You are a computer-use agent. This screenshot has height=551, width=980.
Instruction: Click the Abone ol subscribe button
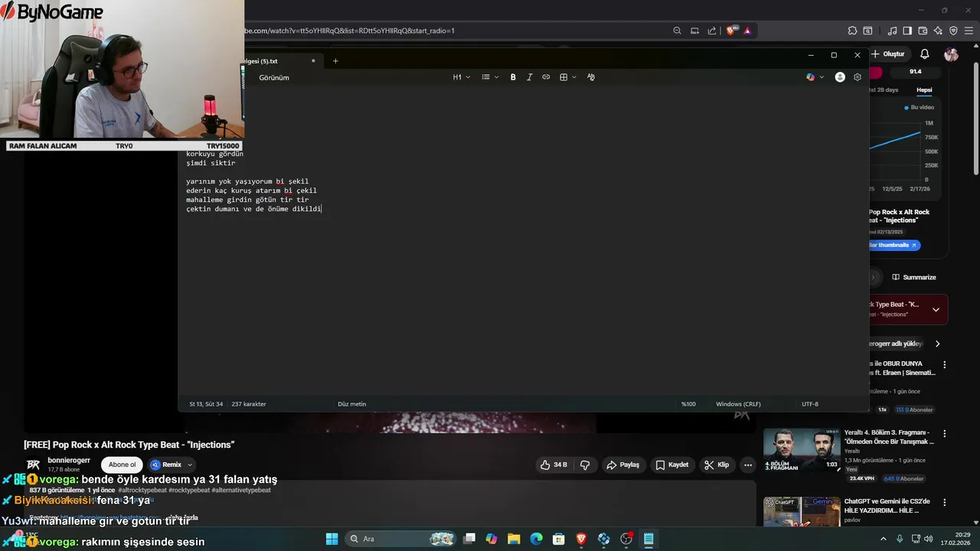(122, 465)
